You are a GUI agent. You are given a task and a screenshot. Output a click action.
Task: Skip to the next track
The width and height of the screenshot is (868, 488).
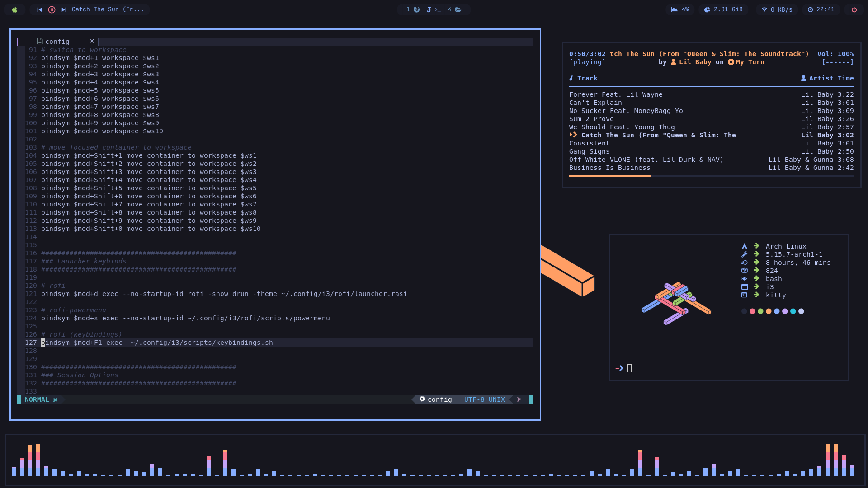coord(64,9)
